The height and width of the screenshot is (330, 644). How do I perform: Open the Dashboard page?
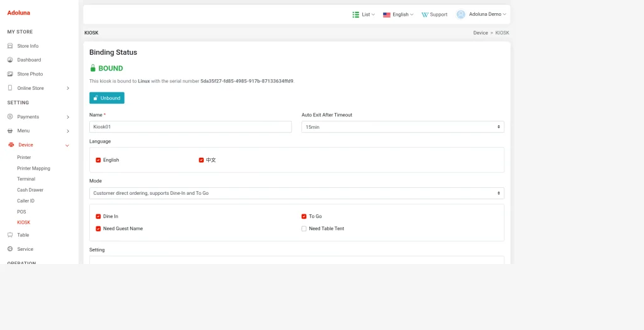[x=29, y=60]
